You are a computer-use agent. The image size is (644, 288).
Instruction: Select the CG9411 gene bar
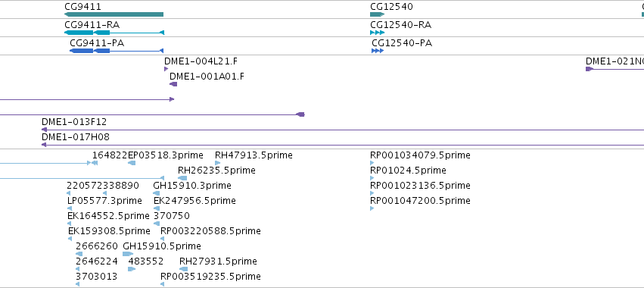point(114,14)
